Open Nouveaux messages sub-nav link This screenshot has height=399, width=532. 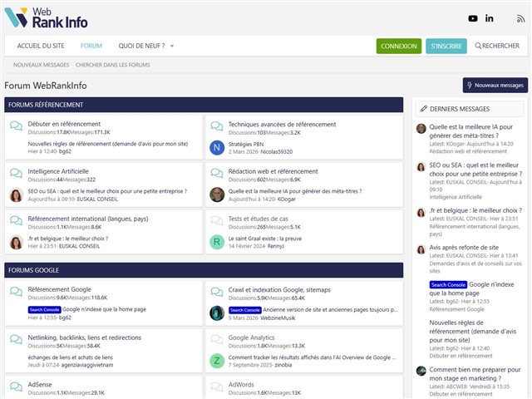[41, 65]
